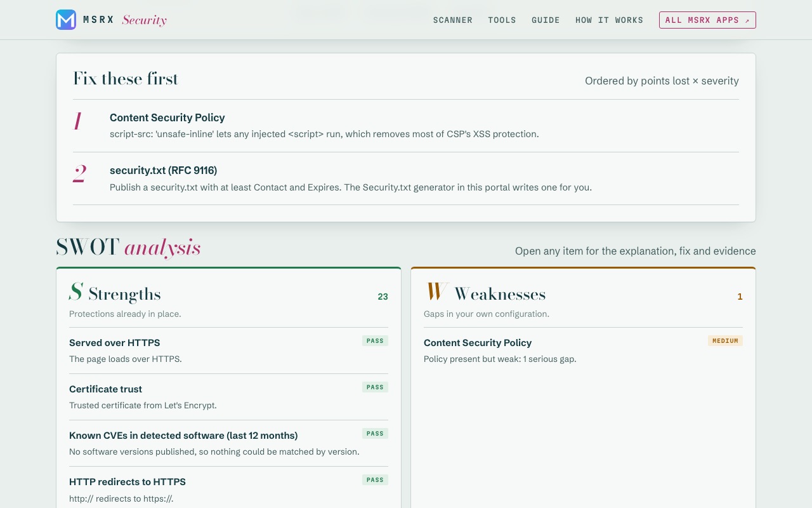Click the PASS badge for Certificate trust
This screenshot has height=508, width=812.
pos(375,387)
